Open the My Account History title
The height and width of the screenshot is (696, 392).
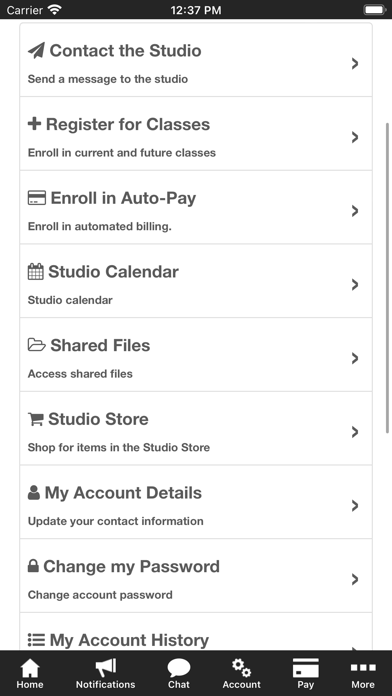(x=129, y=641)
